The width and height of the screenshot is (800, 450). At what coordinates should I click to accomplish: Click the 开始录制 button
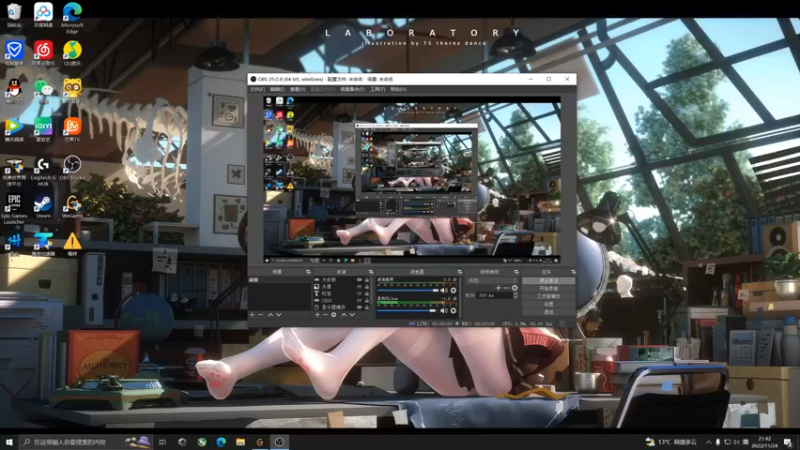click(549, 288)
